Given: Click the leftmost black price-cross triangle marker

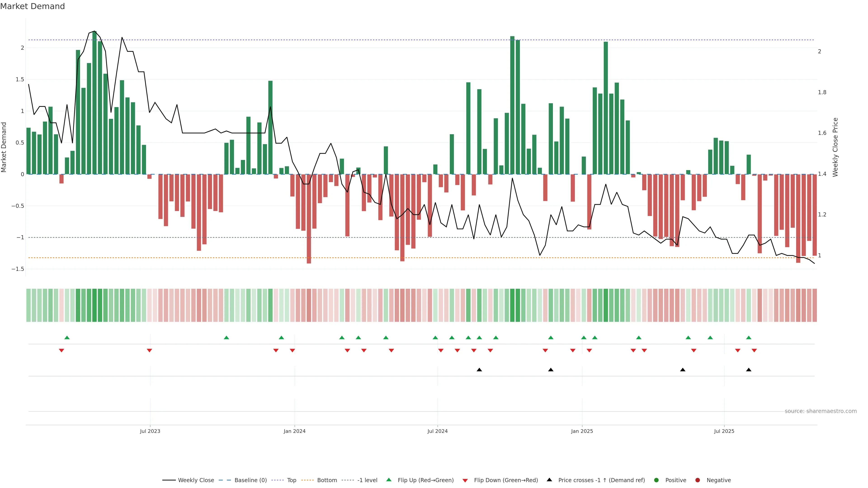Looking at the screenshot, I should pyautogui.click(x=479, y=370).
